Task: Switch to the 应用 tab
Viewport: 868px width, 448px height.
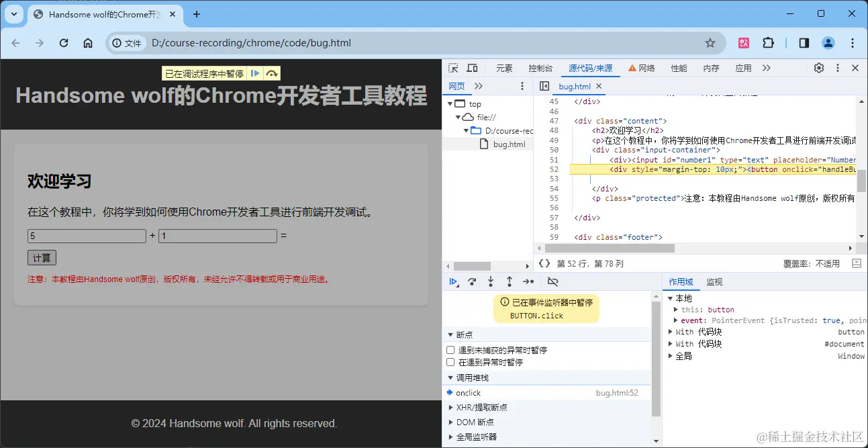Action: pos(743,69)
